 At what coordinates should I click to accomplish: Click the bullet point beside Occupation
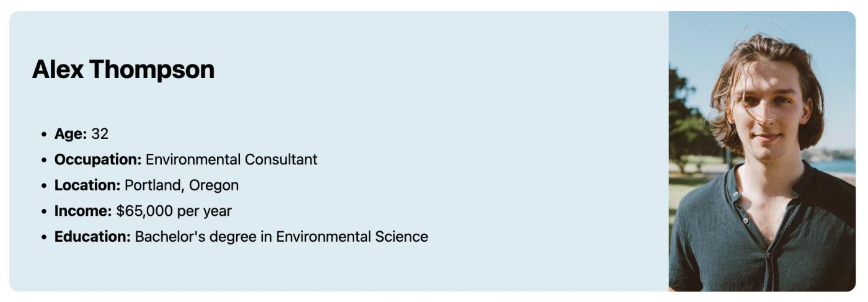43,160
